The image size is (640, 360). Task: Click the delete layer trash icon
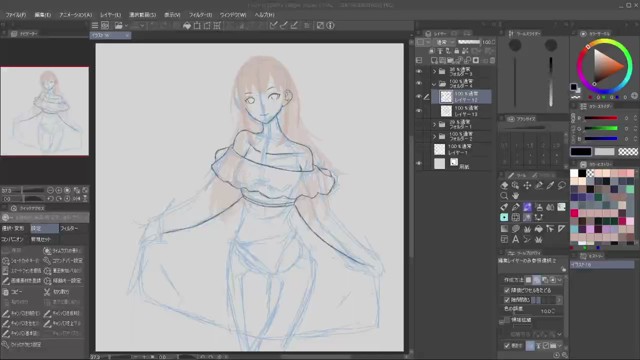(x=492, y=60)
